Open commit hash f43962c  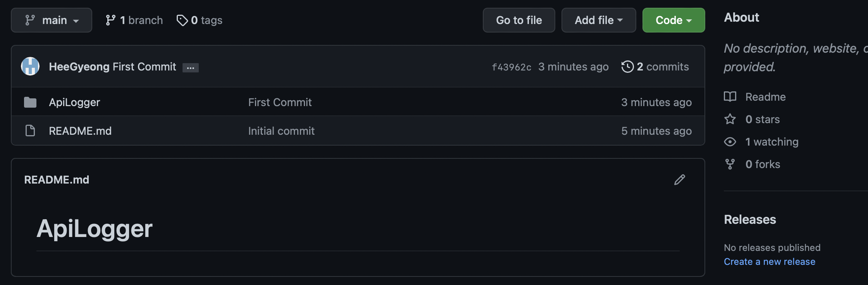511,67
